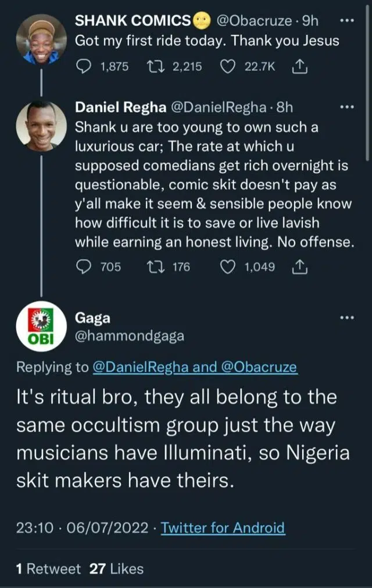View the 27 Likes list
372x588 pixels.
click(x=116, y=569)
